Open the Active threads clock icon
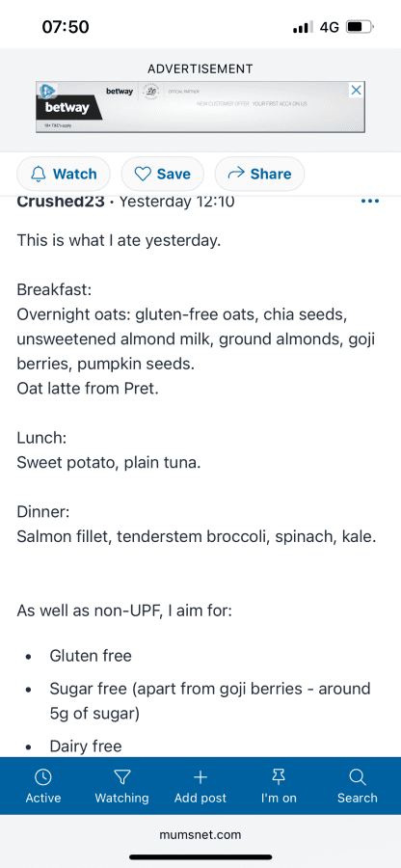The width and height of the screenshot is (401, 868). coord(43,777)
